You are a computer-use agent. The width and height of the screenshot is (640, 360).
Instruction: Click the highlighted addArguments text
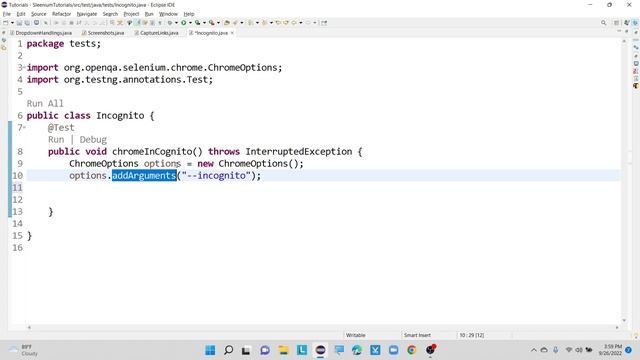pos(144,176)
